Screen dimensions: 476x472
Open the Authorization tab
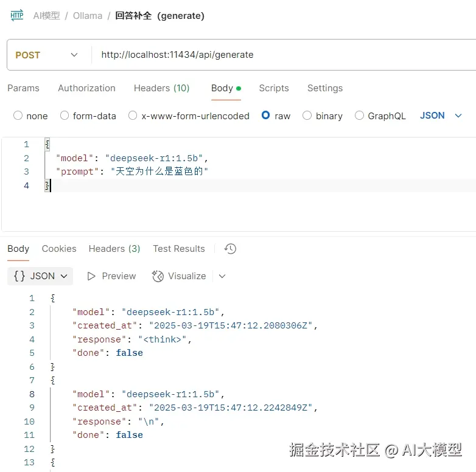click(x=86, y=88)
